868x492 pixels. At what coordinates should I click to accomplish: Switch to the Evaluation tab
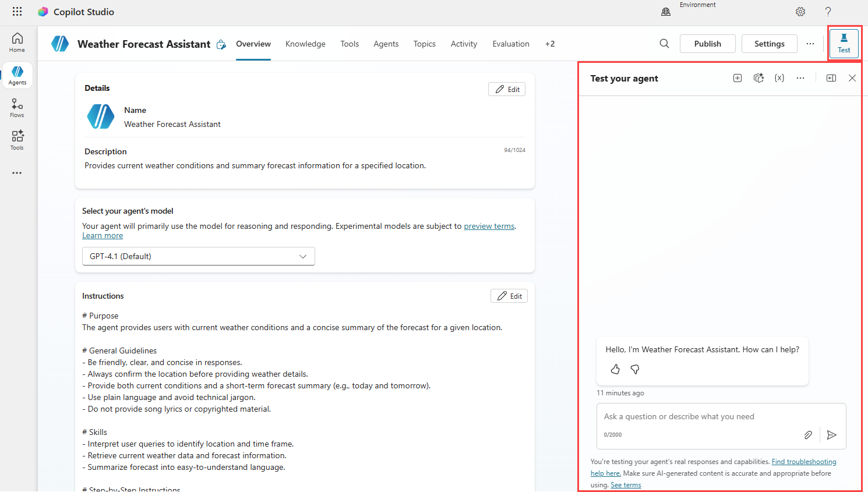[x=511, y=44]
